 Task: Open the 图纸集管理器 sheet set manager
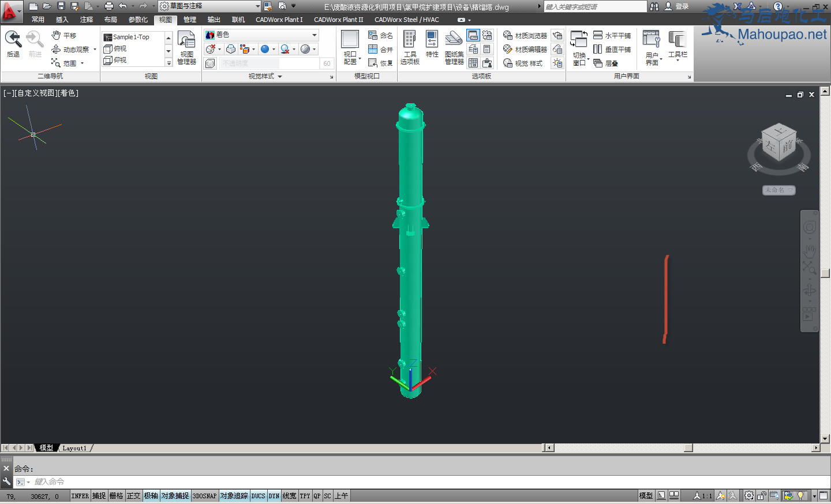pos(454,47)
